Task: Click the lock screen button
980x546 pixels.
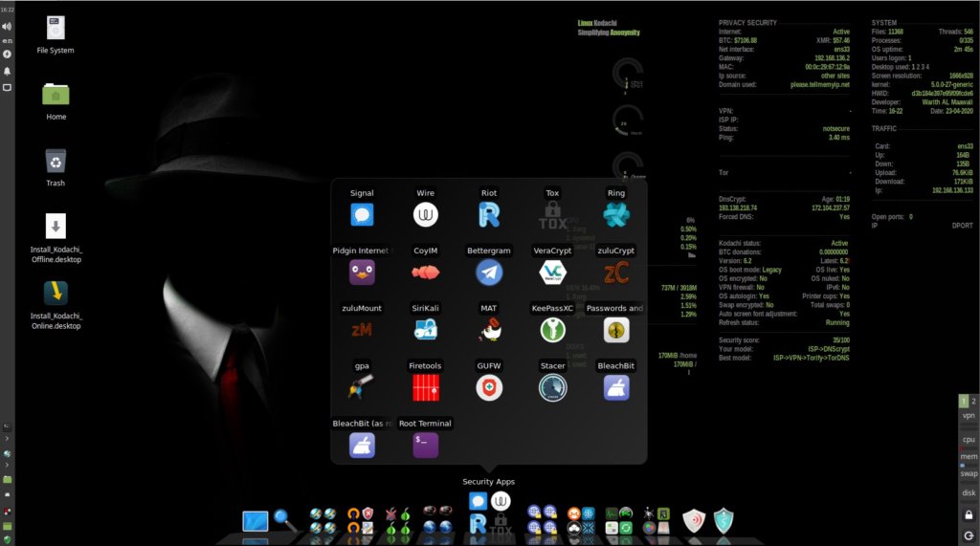Action: [x=969, y=514]
